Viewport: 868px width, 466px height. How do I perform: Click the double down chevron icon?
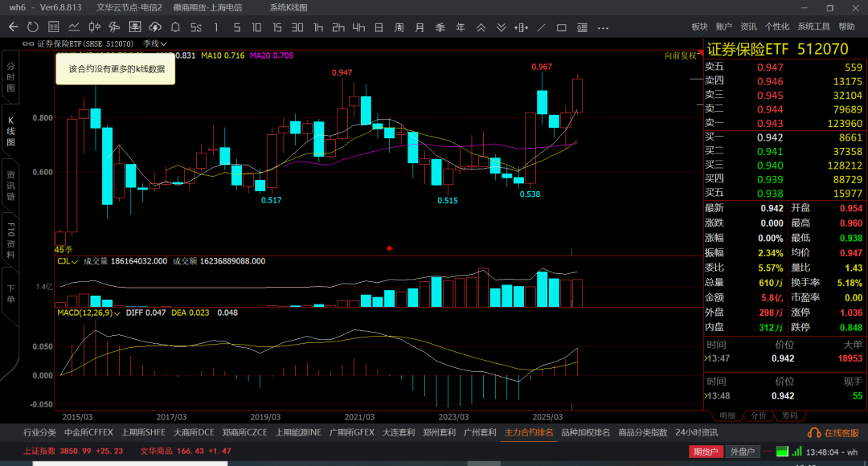(501, 27)
